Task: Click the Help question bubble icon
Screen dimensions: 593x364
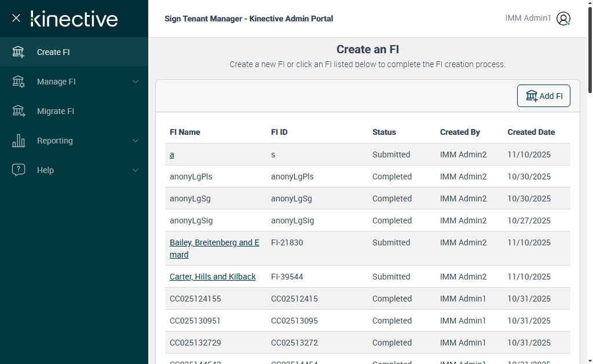Action: 19,170
